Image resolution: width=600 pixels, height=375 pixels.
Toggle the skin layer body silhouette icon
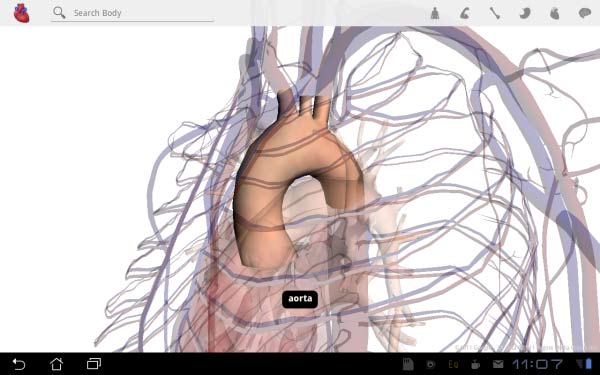click(x=435, y=13)
